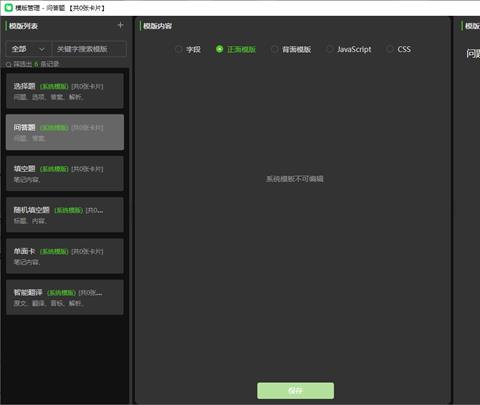
Task: Select the 背面模版 radio option
Action: pyautogui.click(x=291, y=49)
